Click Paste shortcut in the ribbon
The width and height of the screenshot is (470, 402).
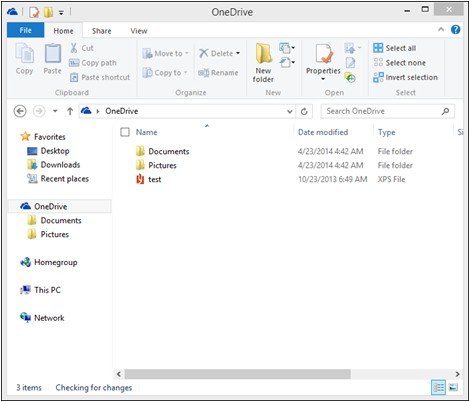click(x=100, y=77)
